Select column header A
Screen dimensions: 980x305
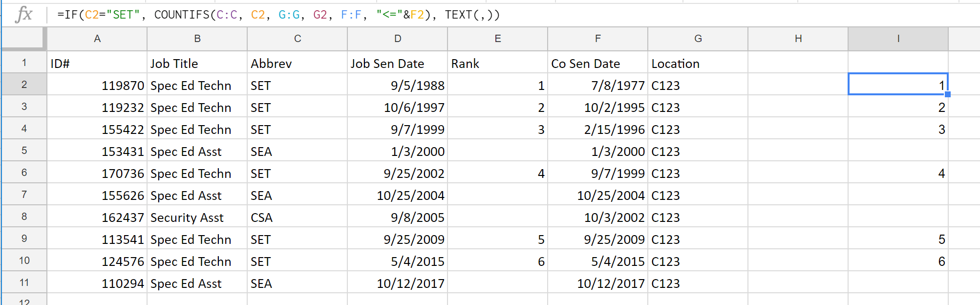97,39
